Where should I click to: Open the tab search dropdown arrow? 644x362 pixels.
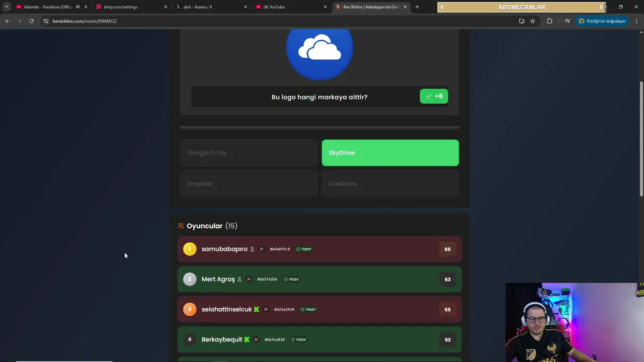[7, 7]
